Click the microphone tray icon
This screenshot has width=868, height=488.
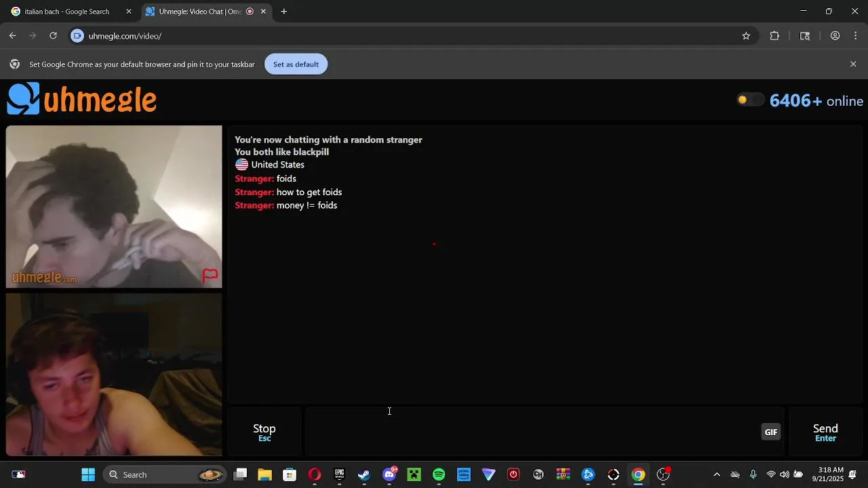click(x=753, y=474)
